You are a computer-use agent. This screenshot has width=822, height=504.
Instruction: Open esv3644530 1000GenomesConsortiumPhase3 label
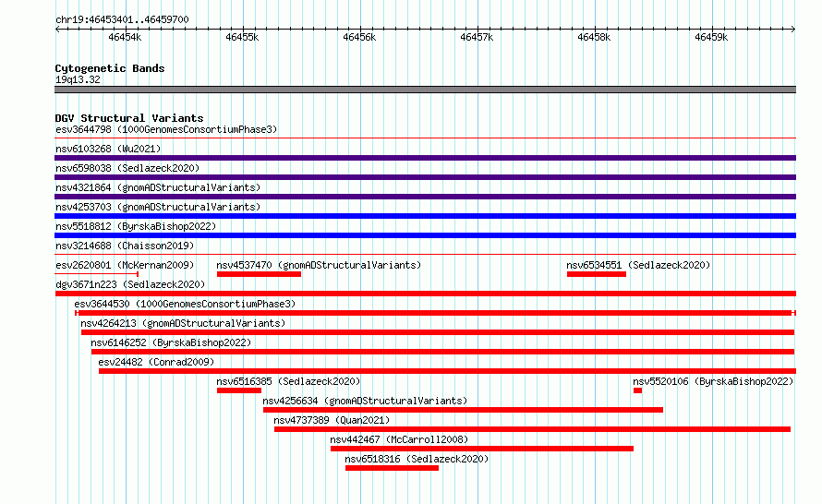click(x=185, y=304)
